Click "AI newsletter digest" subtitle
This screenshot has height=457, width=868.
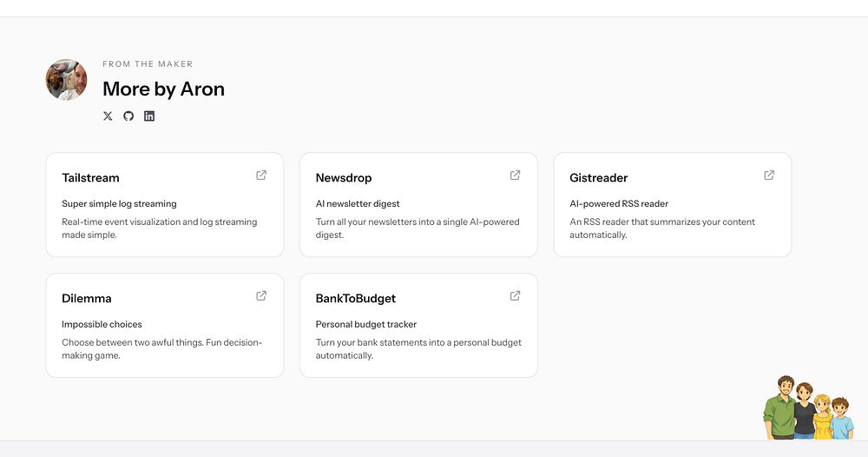tap(358, 204)
